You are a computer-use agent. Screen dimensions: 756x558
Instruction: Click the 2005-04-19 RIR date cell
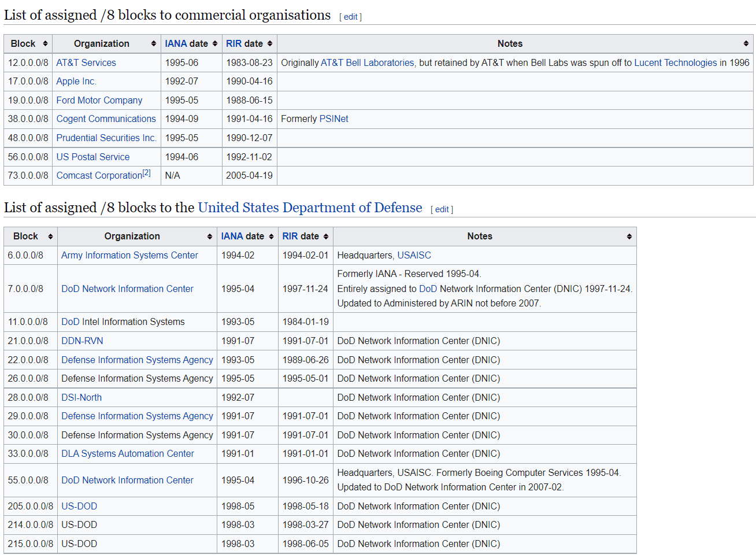(x=250, y=176)
